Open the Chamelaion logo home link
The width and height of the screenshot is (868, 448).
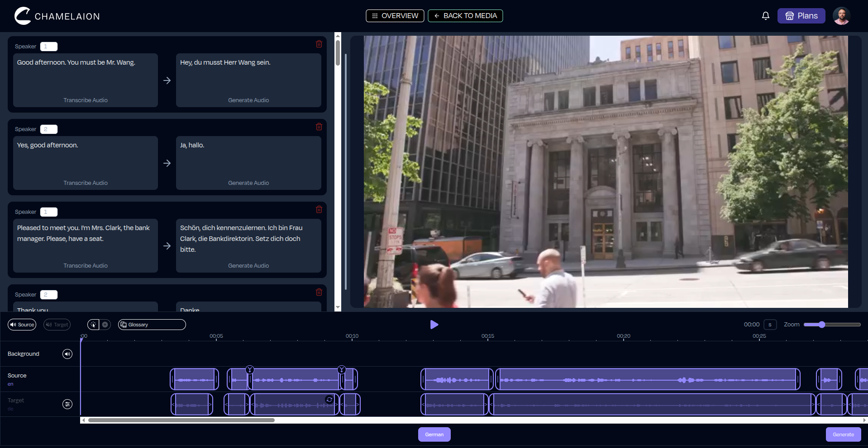pos(57,16)
